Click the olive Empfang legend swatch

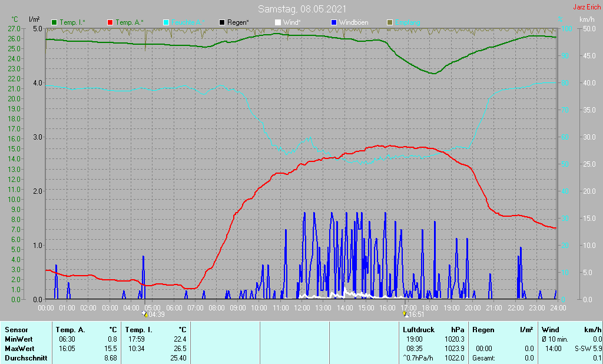(390, 22)
